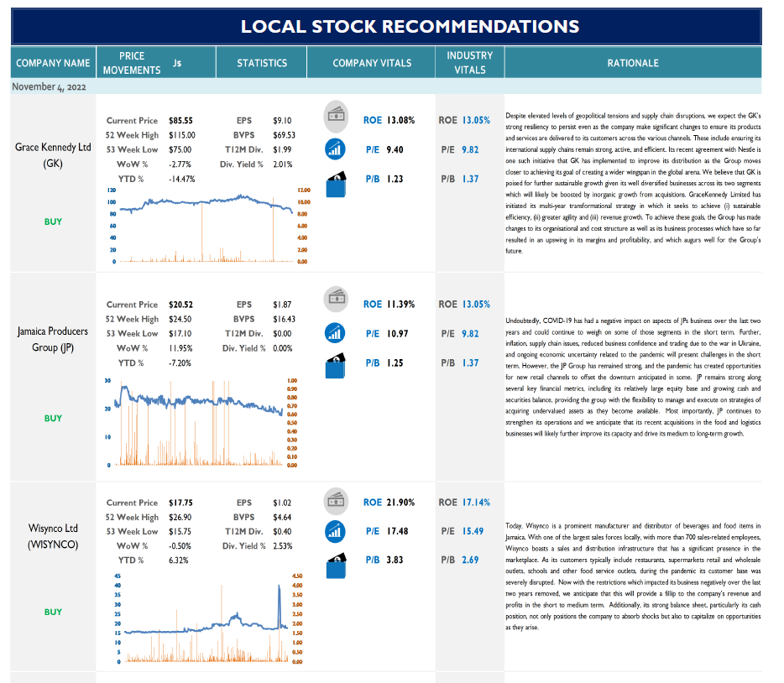Click Grace Kennedy EPS value $9.10

pos(282,121)
